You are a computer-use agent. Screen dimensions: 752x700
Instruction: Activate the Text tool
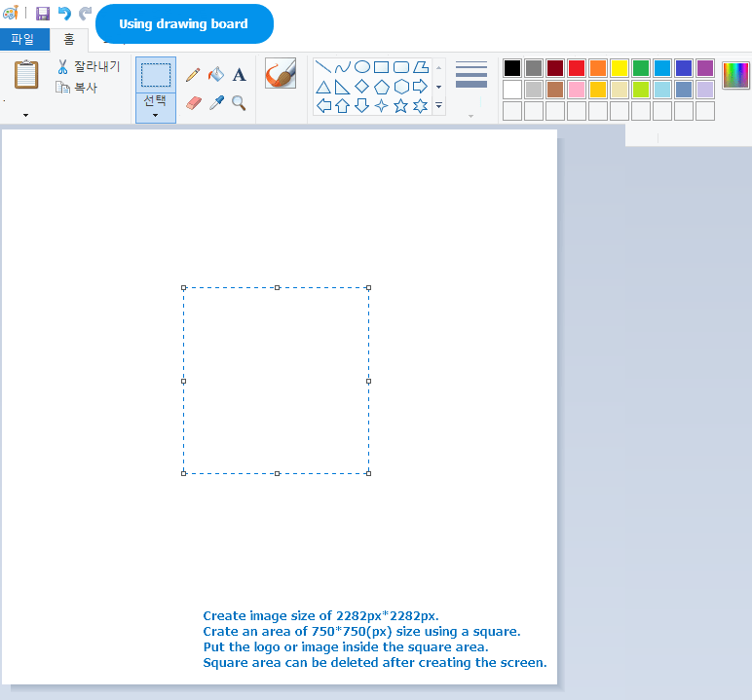(x=239, y=75)
